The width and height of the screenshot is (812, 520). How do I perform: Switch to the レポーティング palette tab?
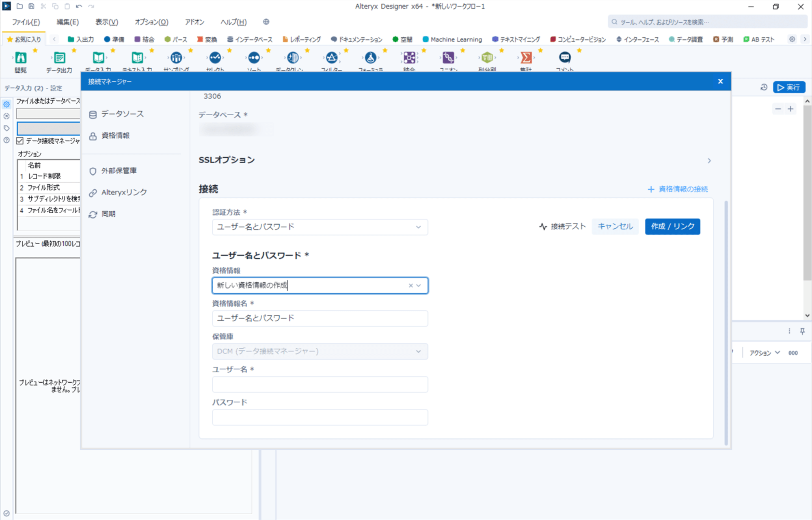coord(302,39)
